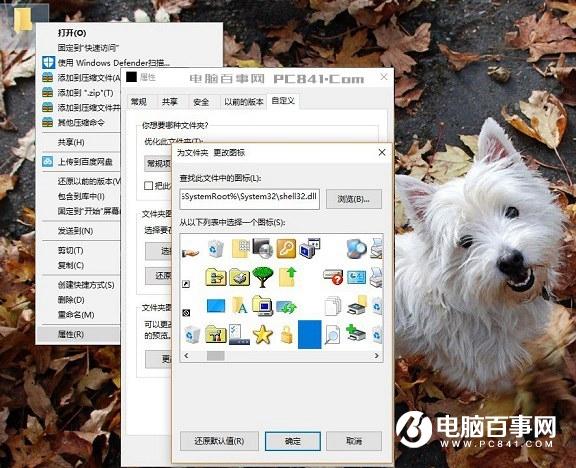Choose 包含到库中(I) menu entry

pos(81,197)
